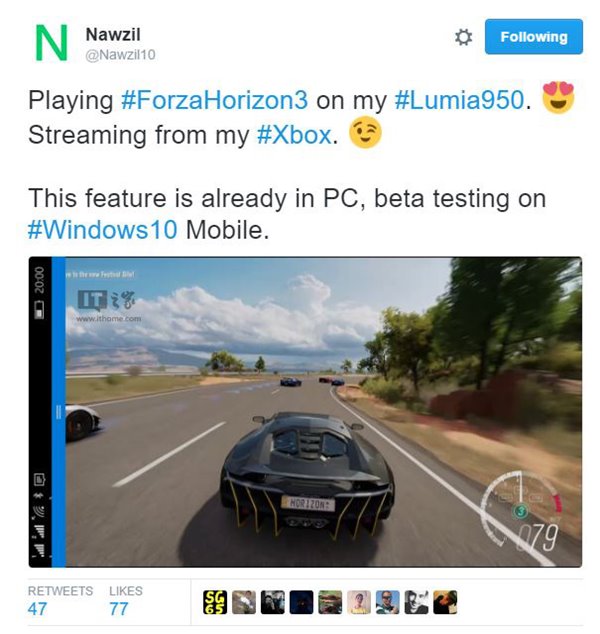Open the @Nawzil10 handle link
This screenshot has height=634, width=600.
[x=120, y=55]
